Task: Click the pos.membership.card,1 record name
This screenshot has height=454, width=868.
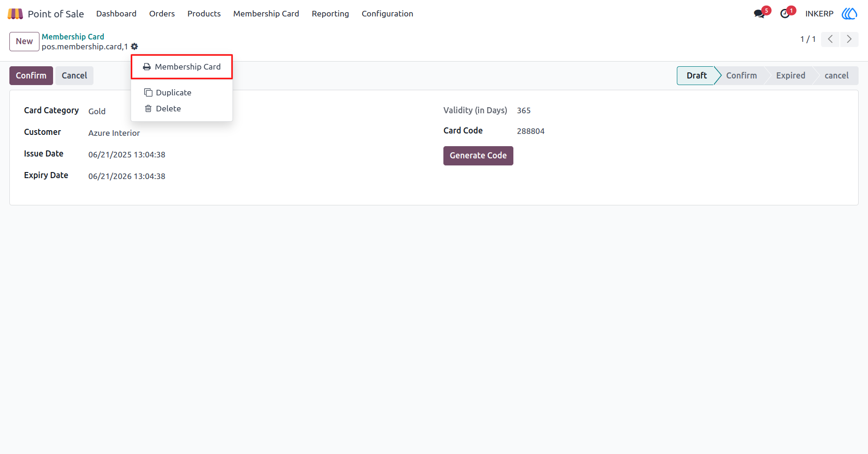Action: coord(85,47)
